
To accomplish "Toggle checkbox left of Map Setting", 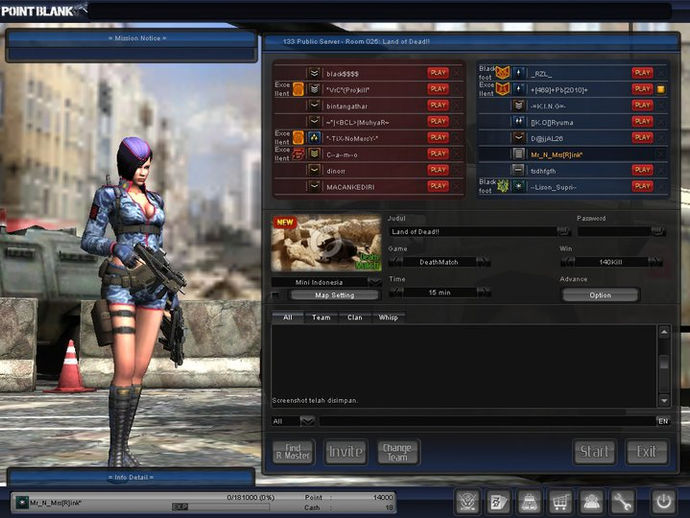I will (276, 295).
